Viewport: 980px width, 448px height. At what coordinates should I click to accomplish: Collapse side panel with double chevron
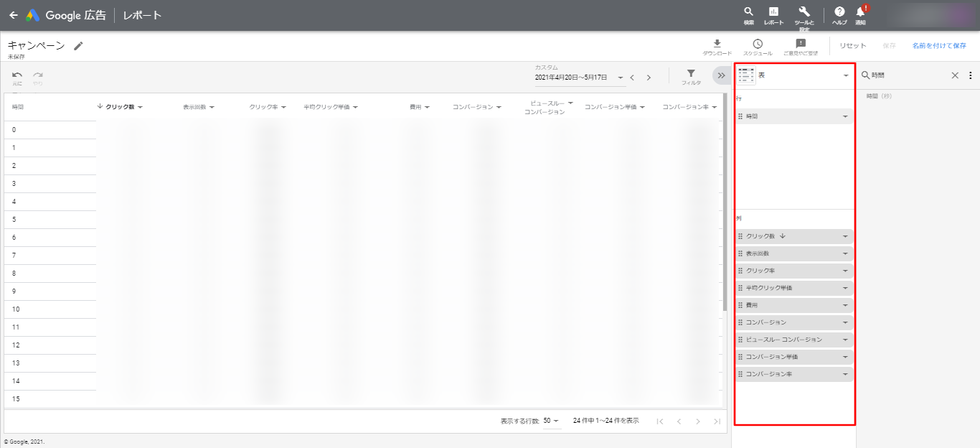(x=722, y=75)
